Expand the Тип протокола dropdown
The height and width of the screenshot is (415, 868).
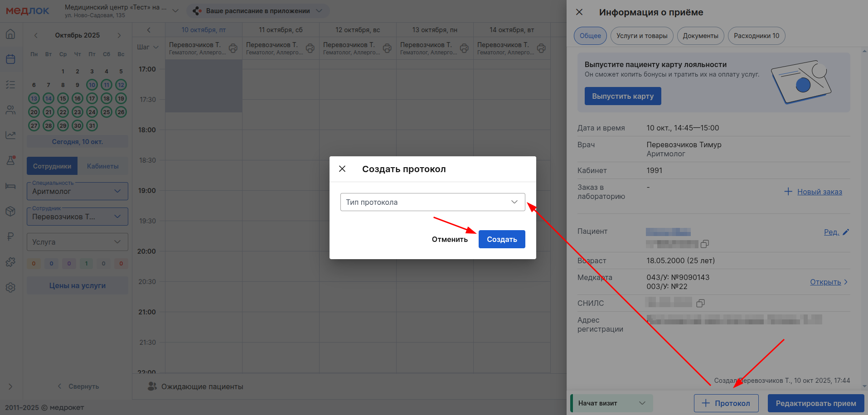[432, 202]
